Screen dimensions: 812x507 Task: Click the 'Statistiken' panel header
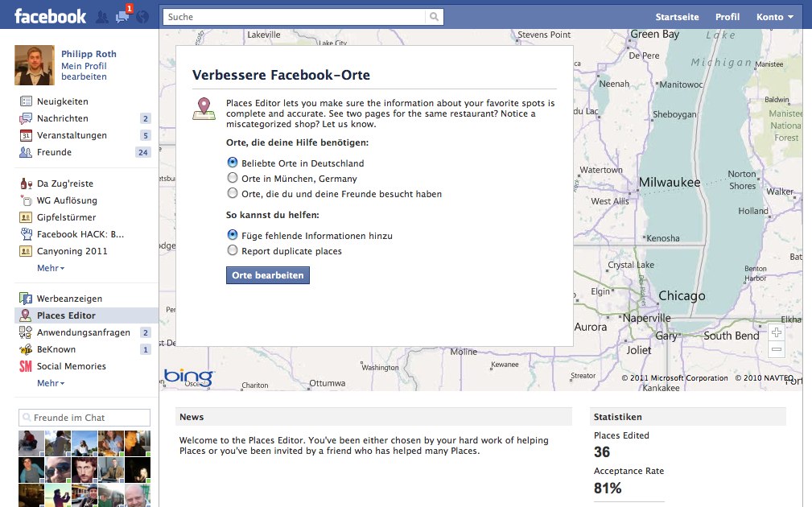click(x=688, y=417)
